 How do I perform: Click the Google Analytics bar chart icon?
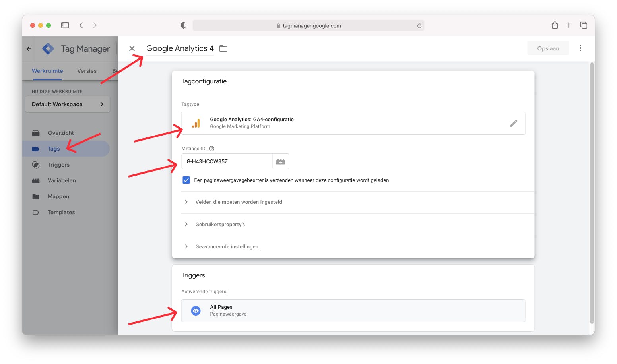[196, 123]
